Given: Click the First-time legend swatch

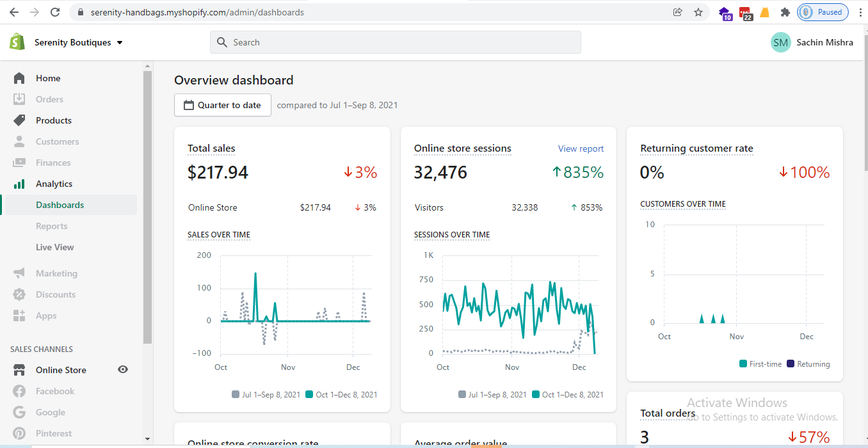Looking at the screenshot, I should pyautogui.click(x=743, y=364).
